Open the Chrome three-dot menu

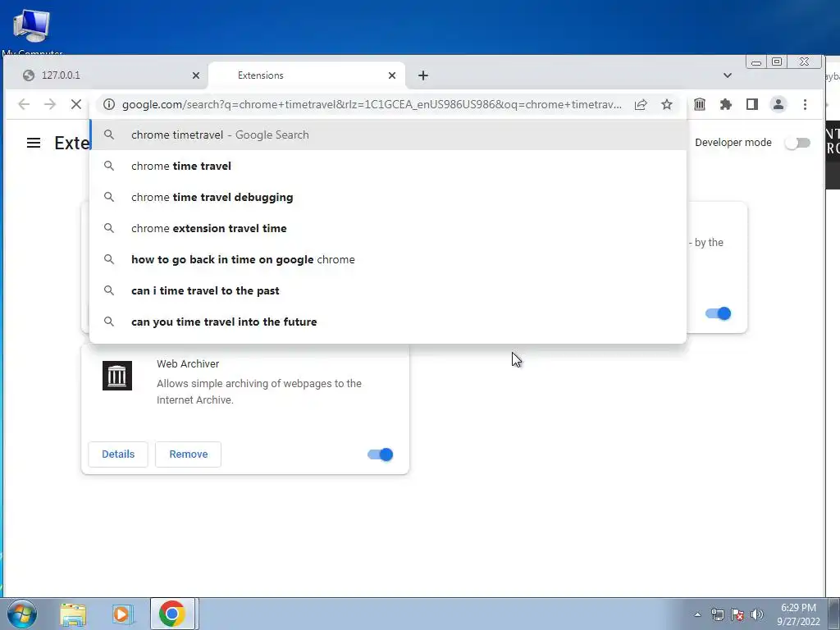pos(805,104)
